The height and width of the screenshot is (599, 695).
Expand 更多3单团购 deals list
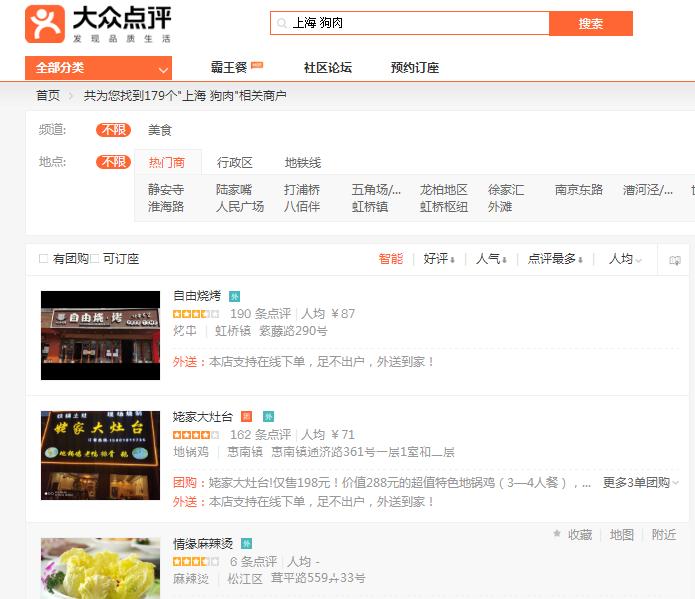(640, 482)
